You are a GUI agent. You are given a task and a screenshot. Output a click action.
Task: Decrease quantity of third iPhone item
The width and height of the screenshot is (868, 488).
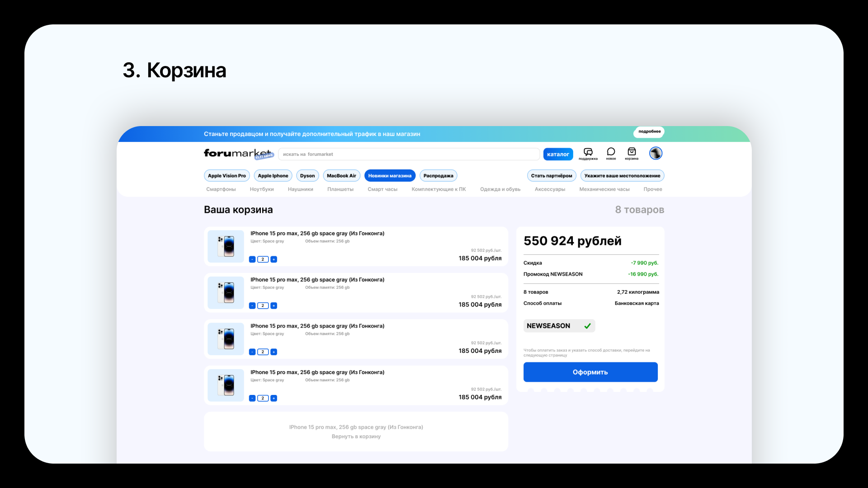[x=252, y=352]
